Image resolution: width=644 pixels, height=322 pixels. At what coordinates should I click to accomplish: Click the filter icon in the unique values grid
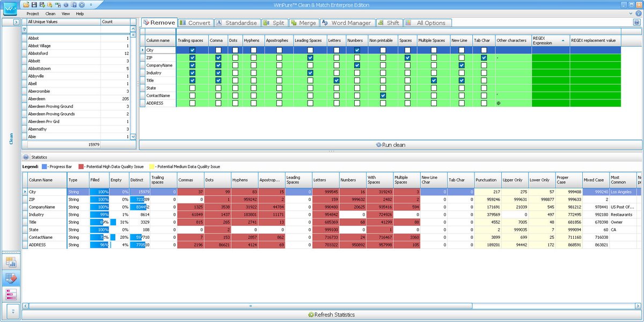(24, 30)
